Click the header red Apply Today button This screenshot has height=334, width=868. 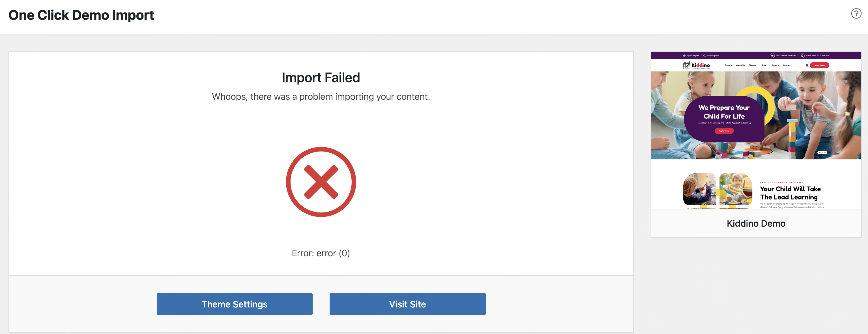tap(819, 65)
